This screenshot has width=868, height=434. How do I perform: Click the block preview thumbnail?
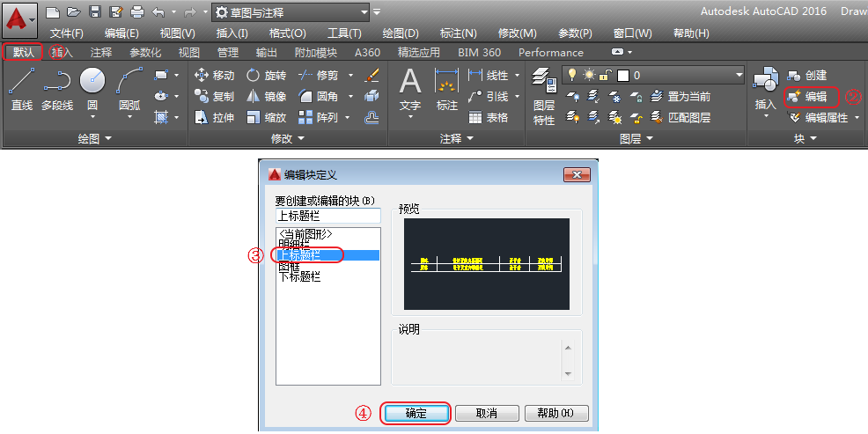click(x=487, y=264)
